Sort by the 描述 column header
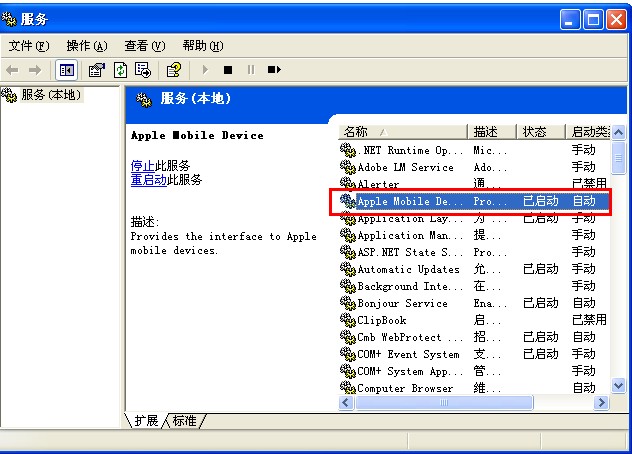This screenshot has height=454, width=632. [x=492, y=131]
